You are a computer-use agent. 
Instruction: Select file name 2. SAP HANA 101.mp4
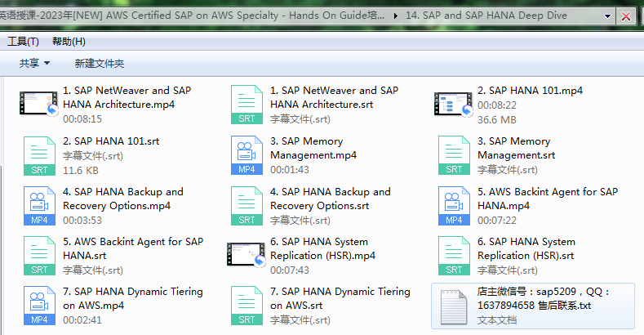(530, 91)
